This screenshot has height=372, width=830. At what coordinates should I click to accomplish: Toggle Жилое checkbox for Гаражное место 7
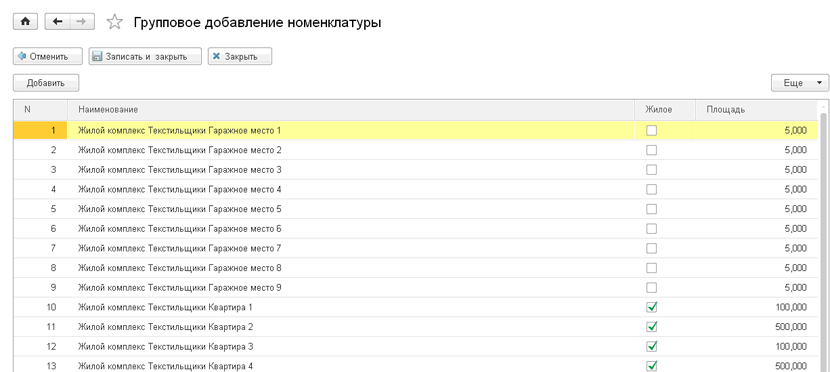[x=652, y=248]
